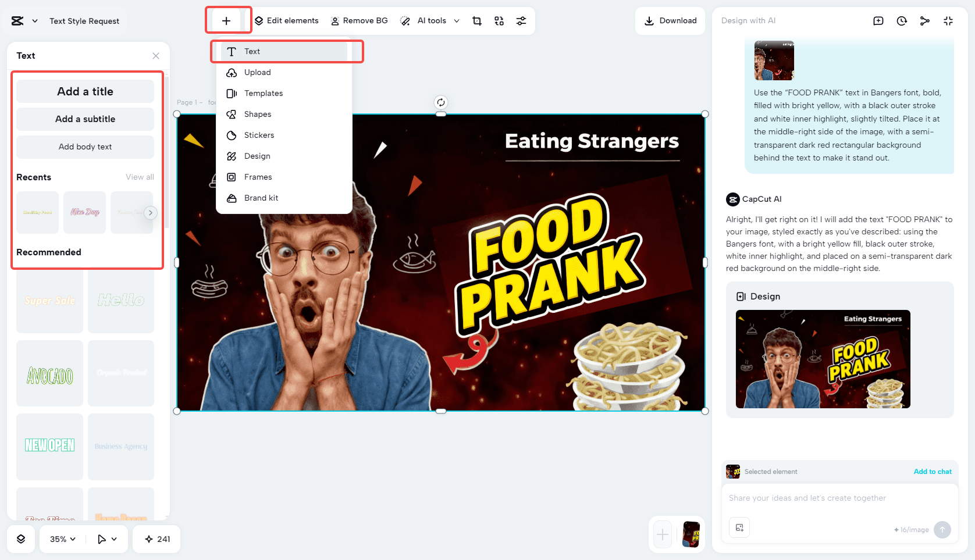Image resolution: width=975 pixels, height=560 pixels.
Task: Select the Crop tool in the toolbar
Action: point(477,20)
